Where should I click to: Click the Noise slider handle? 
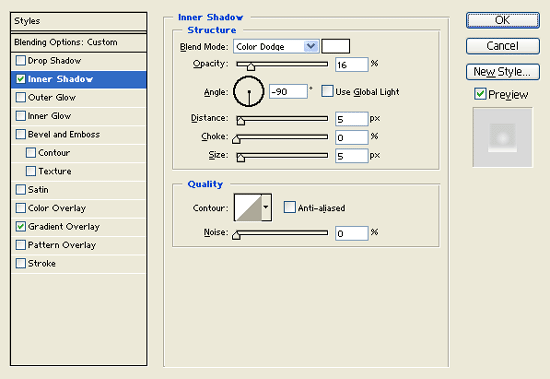(236, 235)
